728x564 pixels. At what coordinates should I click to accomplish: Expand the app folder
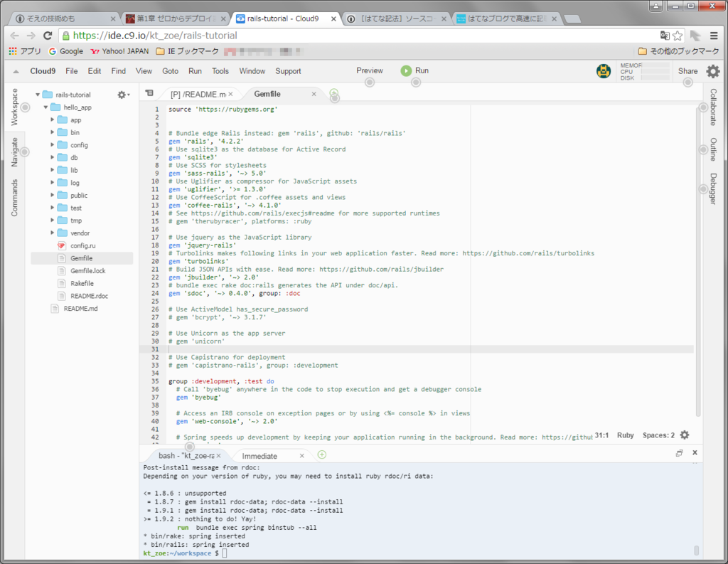(x=53, y=120)
